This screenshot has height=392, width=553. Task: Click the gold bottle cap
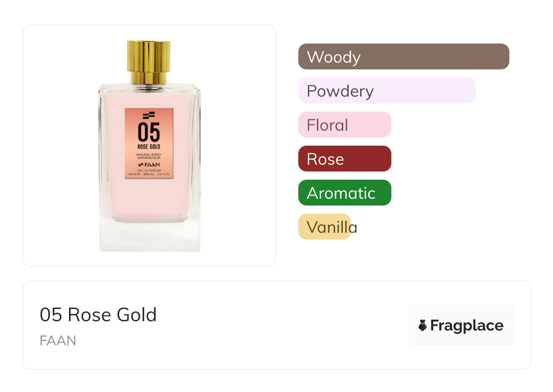click(x=149, y=62)
